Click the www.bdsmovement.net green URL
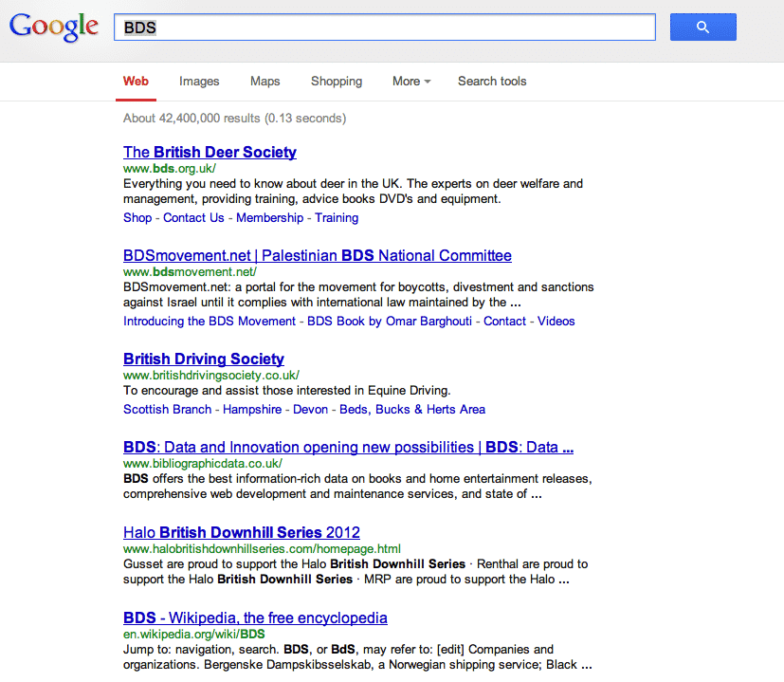The image size is (784, 682). (190, 272)
